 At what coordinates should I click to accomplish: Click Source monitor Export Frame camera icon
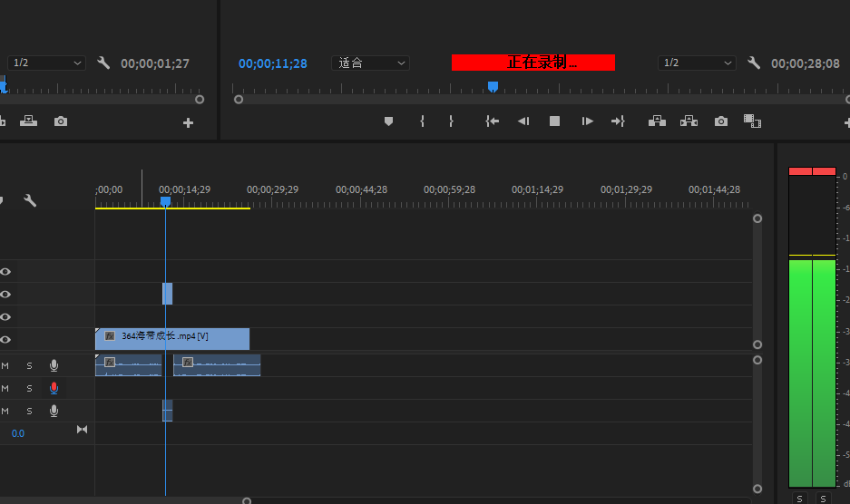(x=61, y=121)
